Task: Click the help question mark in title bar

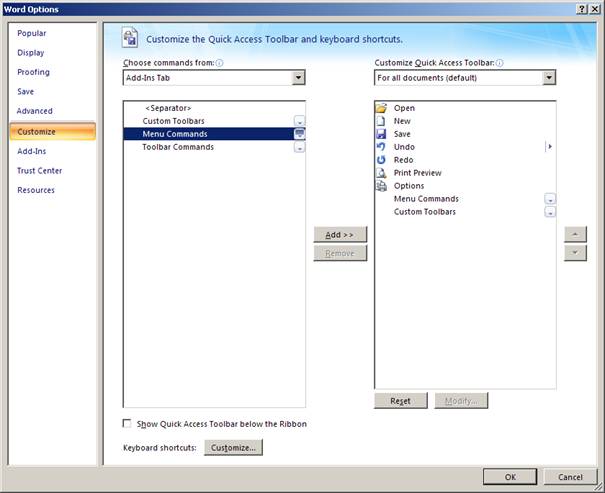Action: pos(582,9)
